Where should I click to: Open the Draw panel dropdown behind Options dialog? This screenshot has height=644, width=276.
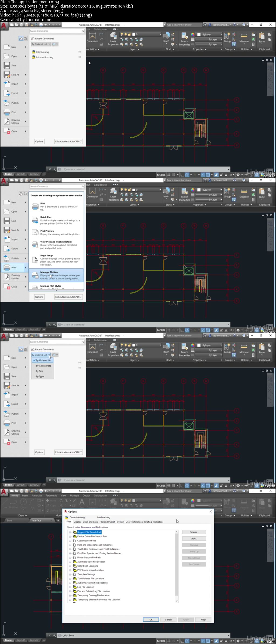(23, 515)
